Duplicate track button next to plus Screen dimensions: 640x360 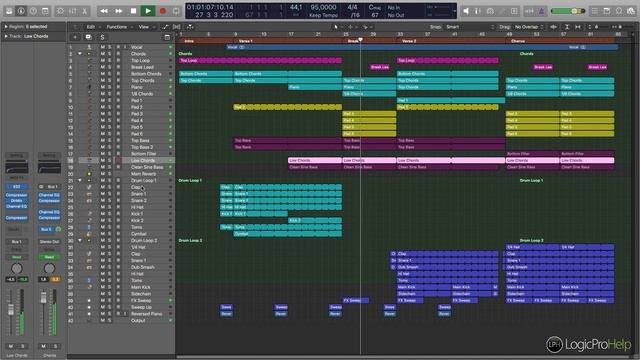point(89,37)
